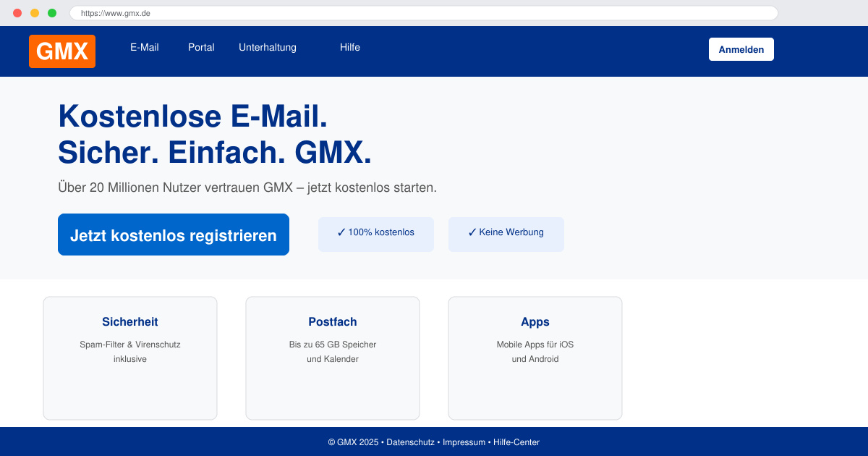
Task: Go to the Unterhaltung section
Action: (268, 47)
